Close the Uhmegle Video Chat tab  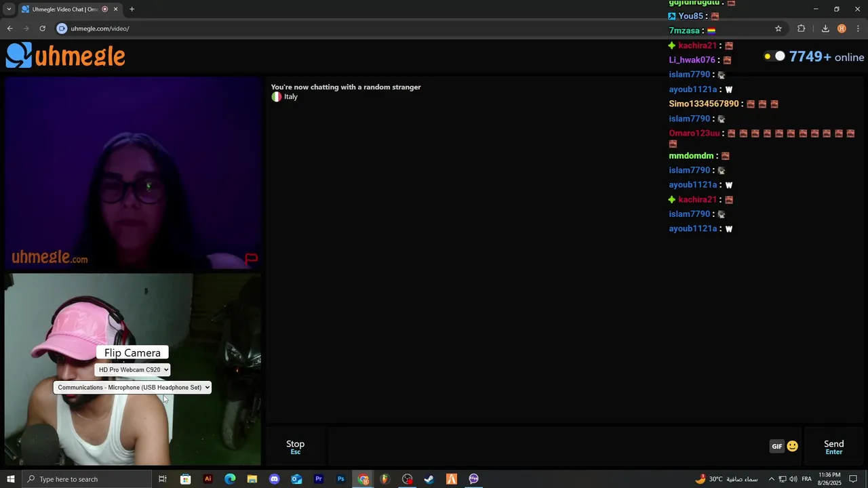pyautogui.click(x=115, y=9)
